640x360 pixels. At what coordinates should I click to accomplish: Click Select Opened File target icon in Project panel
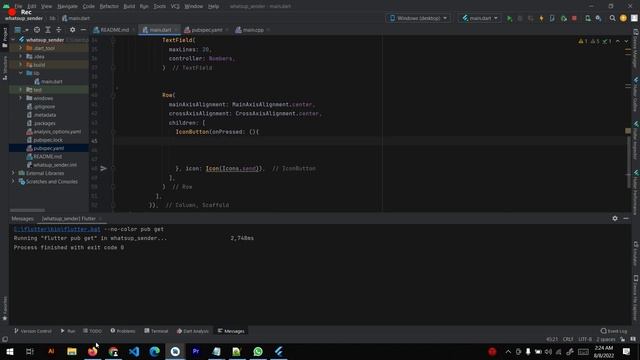point(37,30)
